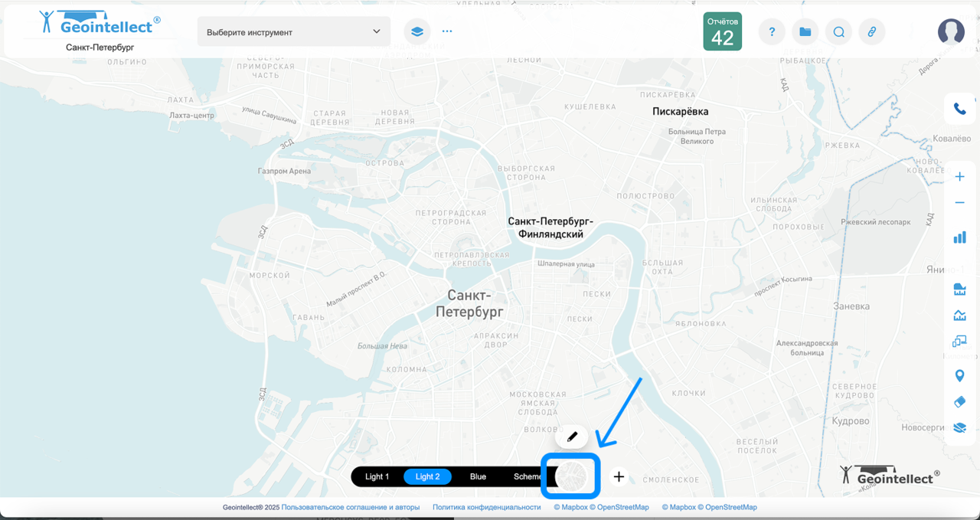Zoom in with the plus map control
This screenshot has width=980, height=520.
959,177
